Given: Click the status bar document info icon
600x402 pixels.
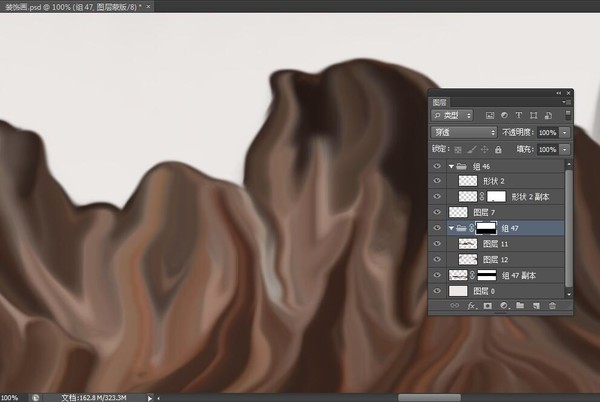Looking at the screenshot, I should 35,398.
